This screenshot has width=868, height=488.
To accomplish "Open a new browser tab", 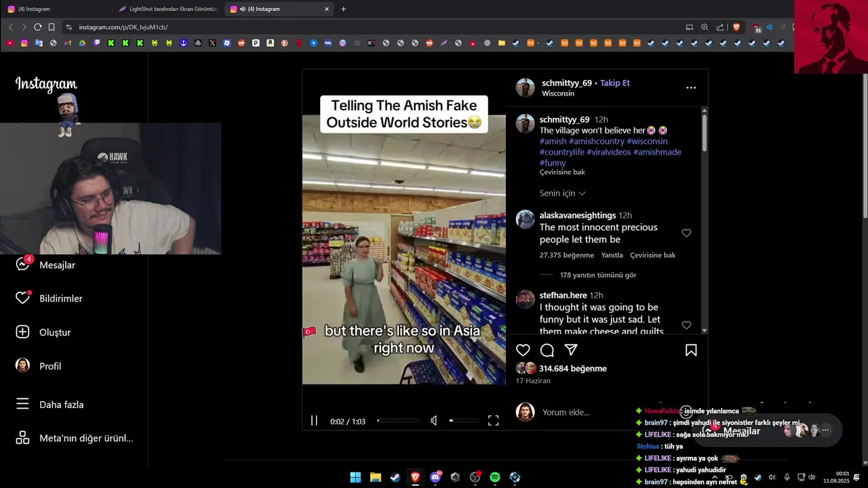I will pos(343,9).
